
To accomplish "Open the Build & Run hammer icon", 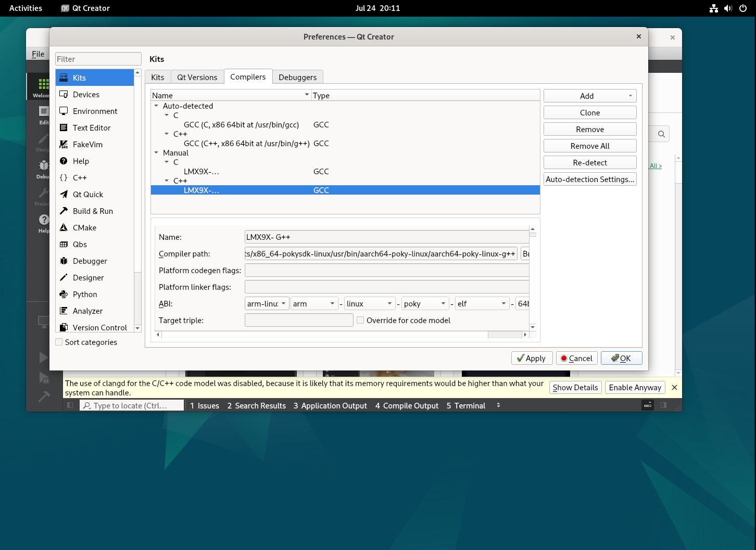I will point(64,211).
